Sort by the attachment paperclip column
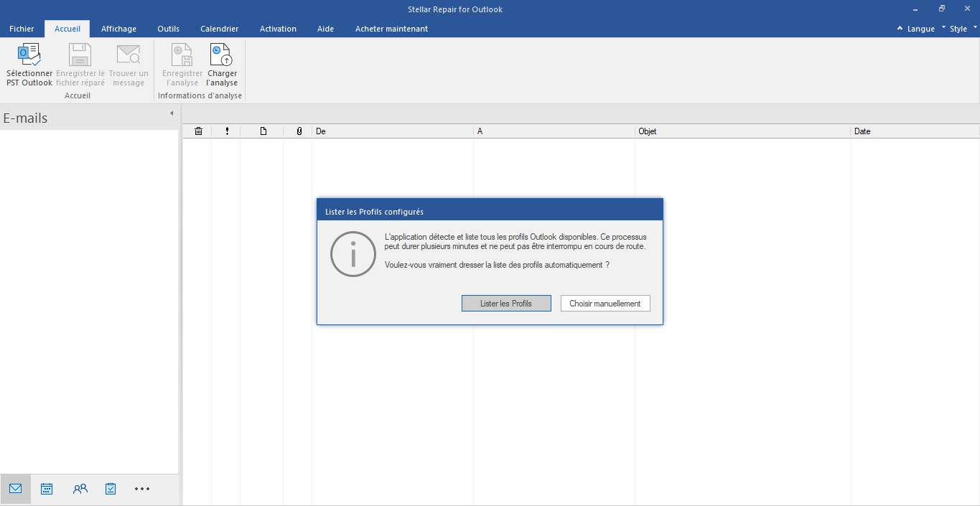This screenshot has width=980, height=506. 299,131
